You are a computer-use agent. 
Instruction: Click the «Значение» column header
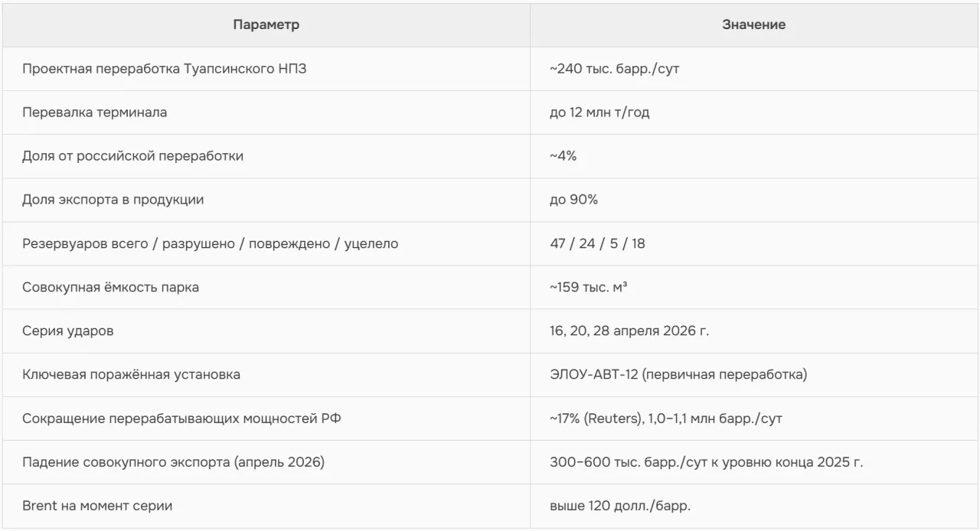coord(753,25)
